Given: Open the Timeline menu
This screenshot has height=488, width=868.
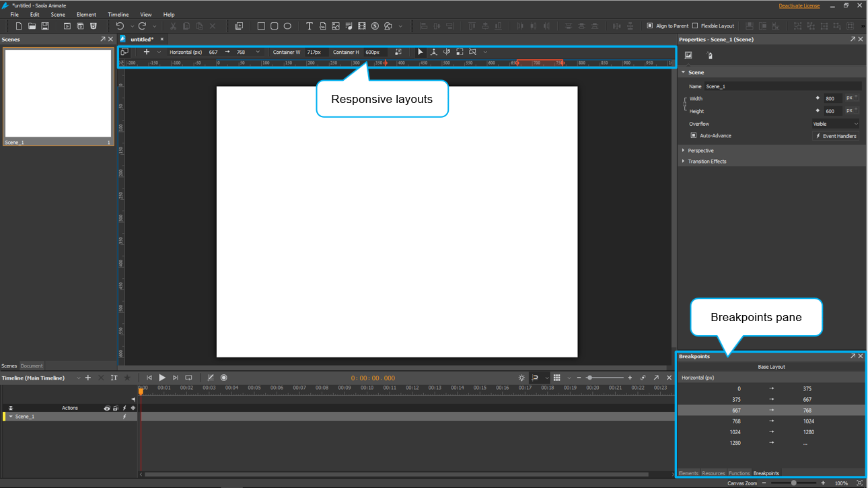Looking at the screenshot, I should click(118, 14).
